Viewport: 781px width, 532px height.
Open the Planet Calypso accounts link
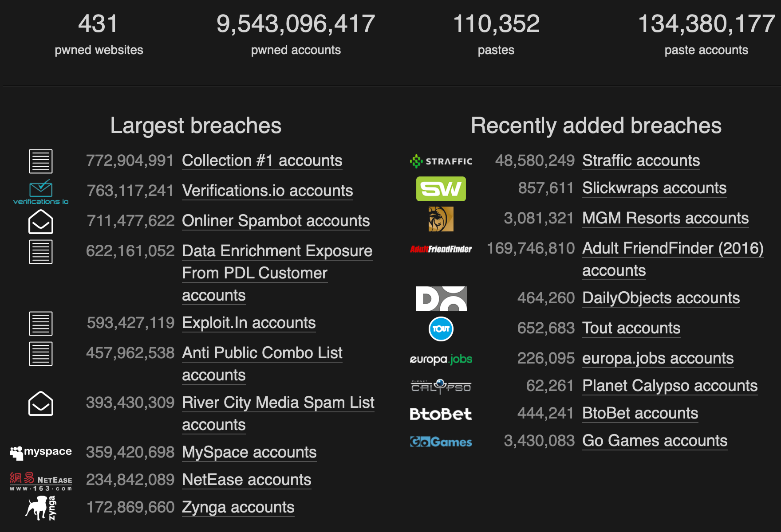pos(670,386)
